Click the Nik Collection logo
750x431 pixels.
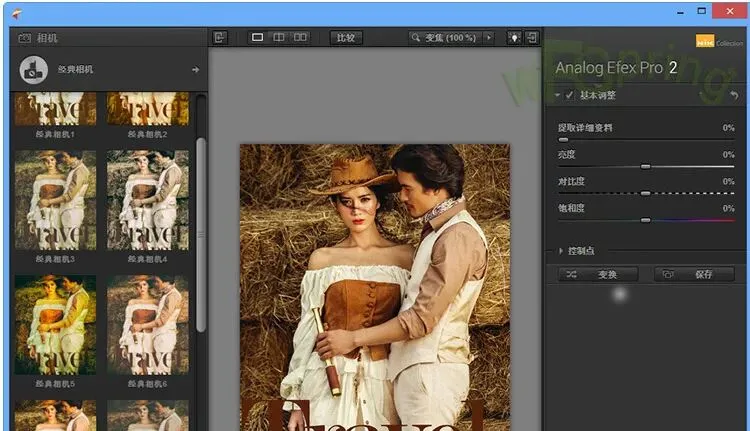719,42
